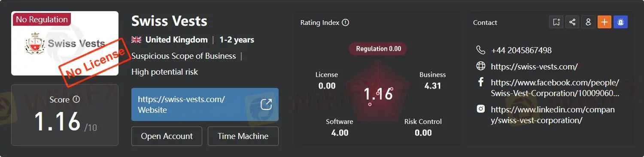Click the Open Account button
Screen dimensions: 644x157
167,136
